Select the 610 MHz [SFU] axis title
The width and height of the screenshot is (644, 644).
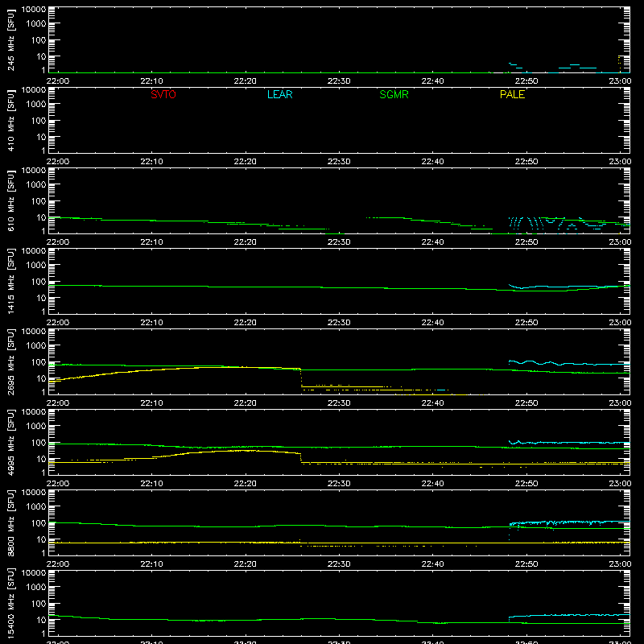[11, 201]
